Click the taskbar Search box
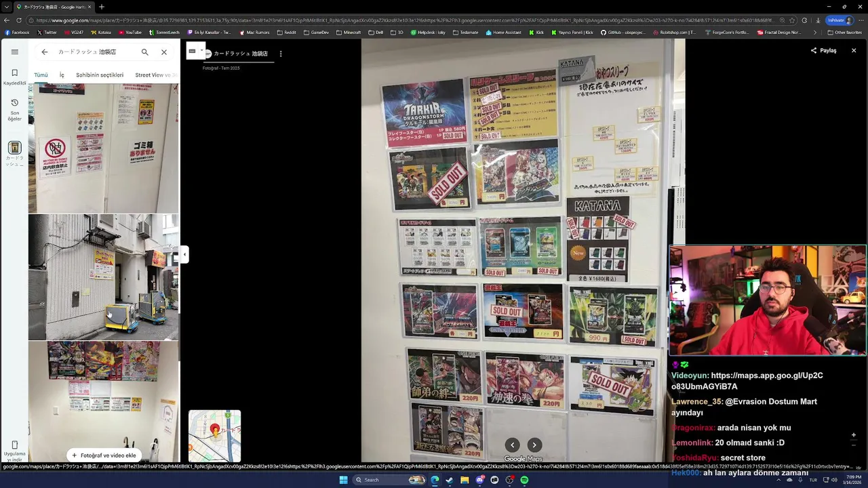868x488 pixels. point(389,480)
